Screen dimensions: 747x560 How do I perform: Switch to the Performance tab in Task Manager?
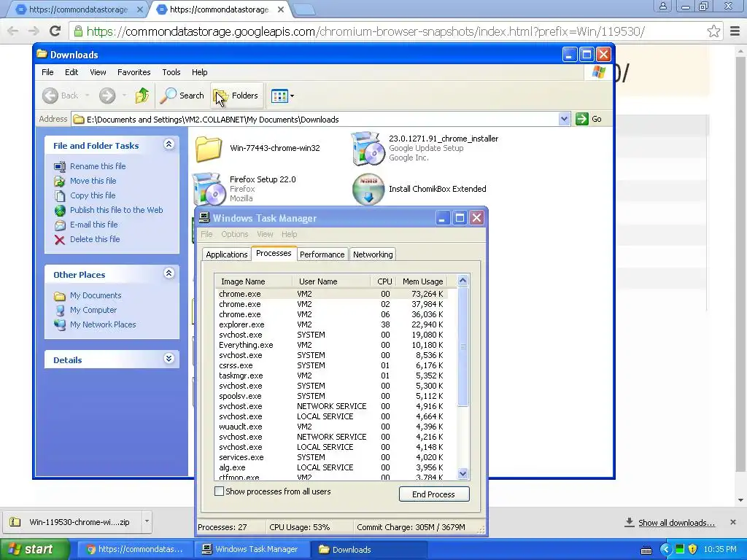(322, 254)
